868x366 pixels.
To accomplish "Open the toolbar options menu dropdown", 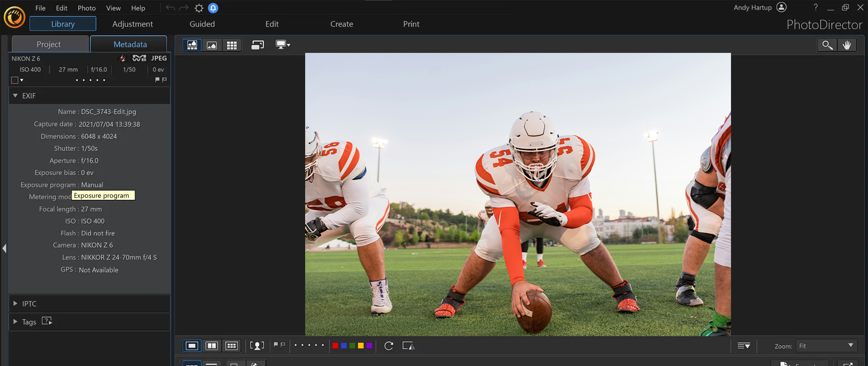I will 744,346.
